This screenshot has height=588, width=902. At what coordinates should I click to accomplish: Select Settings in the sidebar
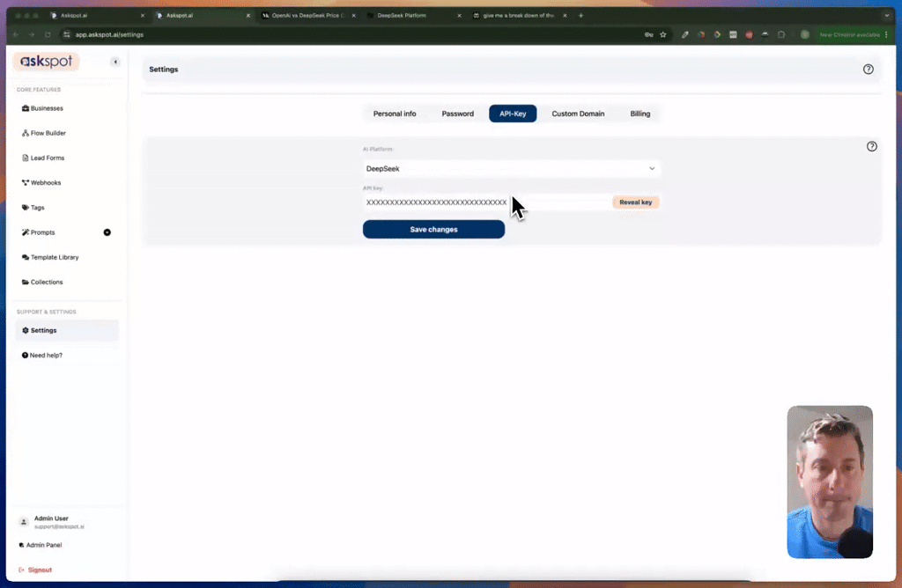(x=67, y=330)
